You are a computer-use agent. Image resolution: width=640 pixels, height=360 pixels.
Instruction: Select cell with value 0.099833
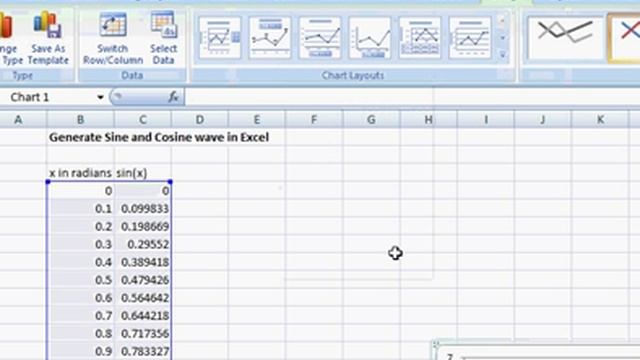coord(142,209)
